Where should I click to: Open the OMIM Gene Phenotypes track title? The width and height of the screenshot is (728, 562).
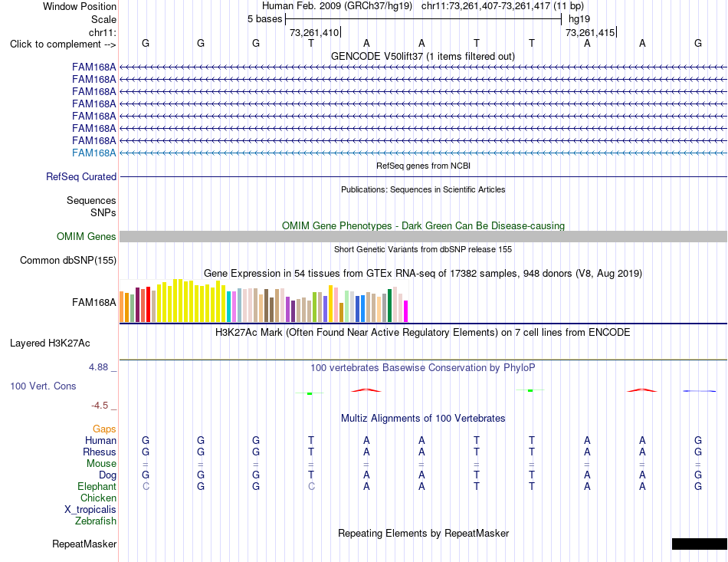[x=424, y=225]
